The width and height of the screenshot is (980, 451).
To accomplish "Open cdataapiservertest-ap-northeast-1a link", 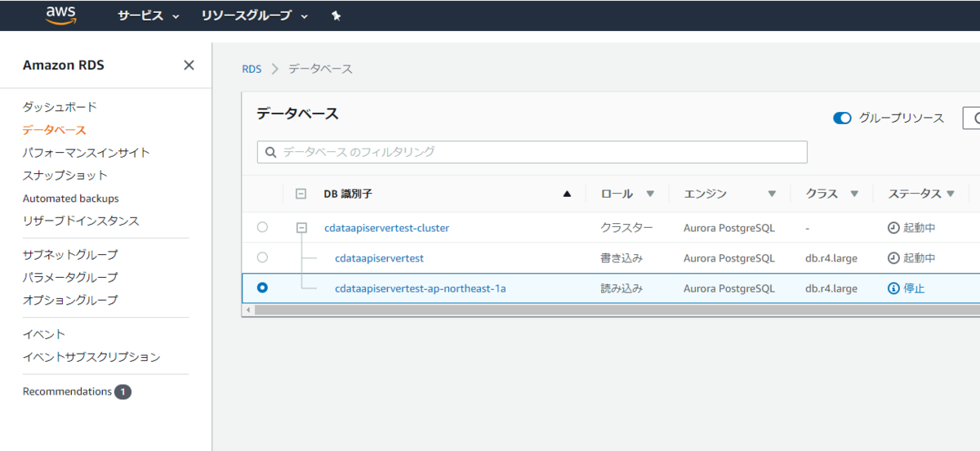I will coord(420,288).
